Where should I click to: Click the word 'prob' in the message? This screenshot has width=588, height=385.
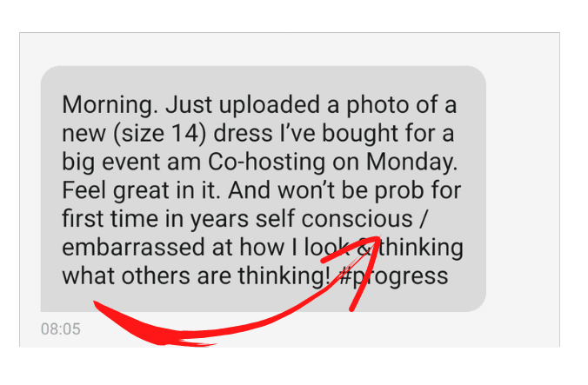[399, 191]
